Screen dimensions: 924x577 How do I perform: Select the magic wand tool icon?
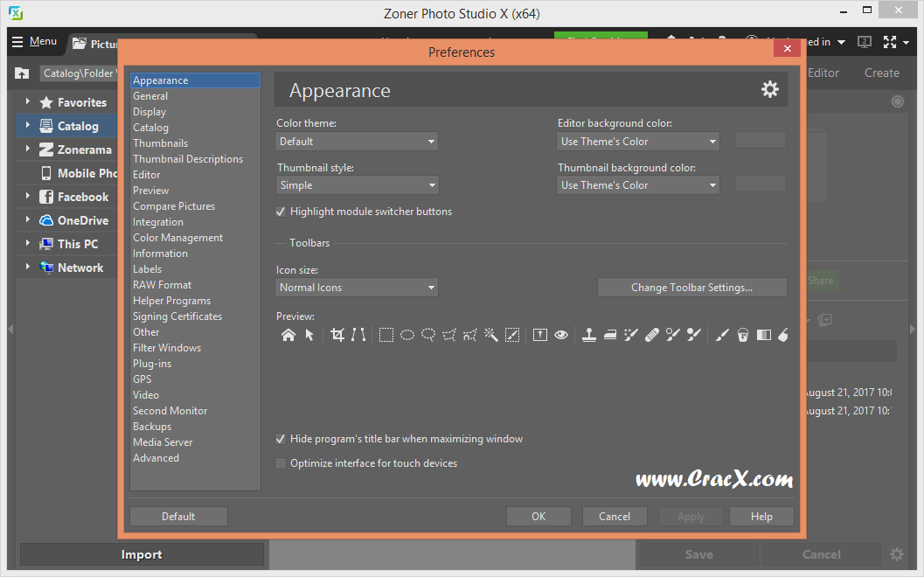click(x=491, y=335)
